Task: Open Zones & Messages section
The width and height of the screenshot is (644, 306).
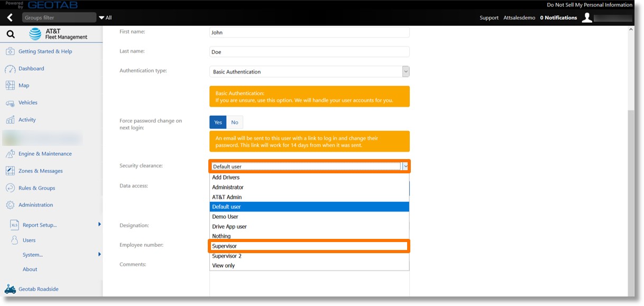Action: (x=41, y=171)
